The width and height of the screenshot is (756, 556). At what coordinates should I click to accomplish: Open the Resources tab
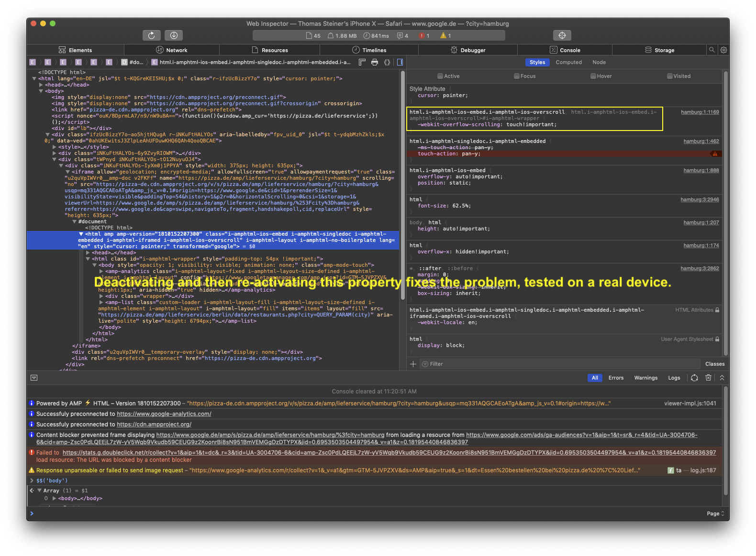(270, 50)
